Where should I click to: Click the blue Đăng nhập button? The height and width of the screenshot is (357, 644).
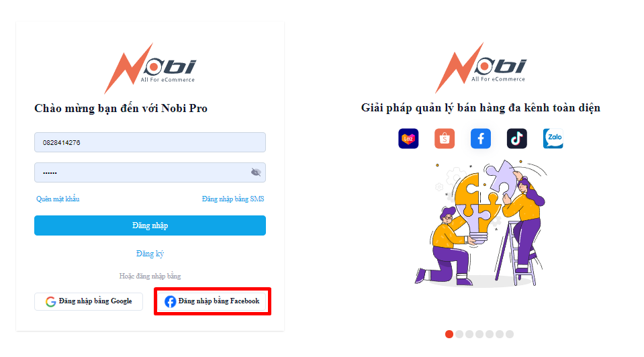coord(150,225)
